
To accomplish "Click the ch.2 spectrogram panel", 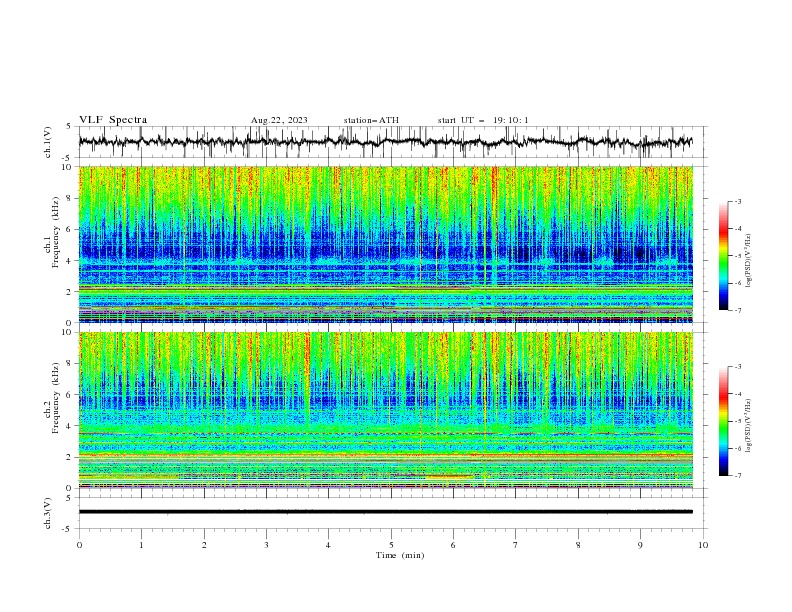I will [385, 410].
